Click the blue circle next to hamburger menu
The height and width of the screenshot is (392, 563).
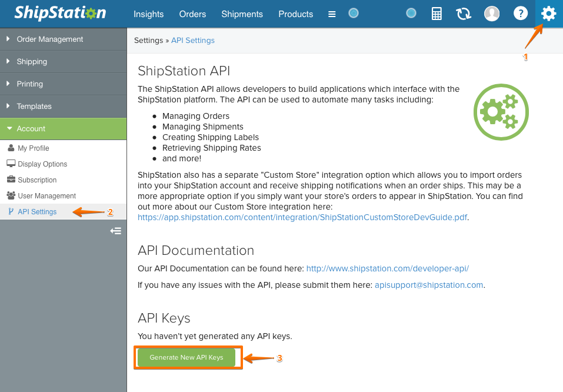click(x=354, y=14)
